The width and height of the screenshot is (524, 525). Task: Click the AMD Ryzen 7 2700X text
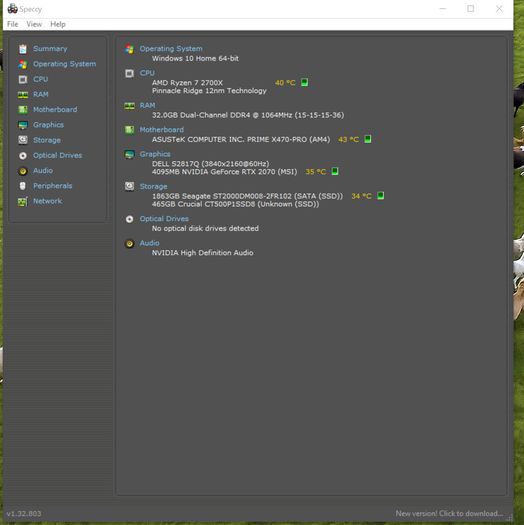tap(187, 83)
